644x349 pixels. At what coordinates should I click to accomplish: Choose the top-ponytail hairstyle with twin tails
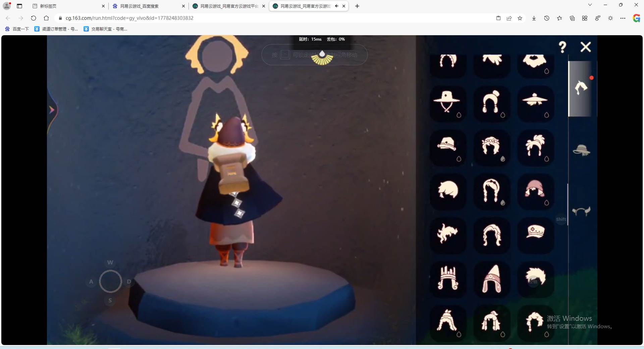pyautogui.click(x=492, y=323)
